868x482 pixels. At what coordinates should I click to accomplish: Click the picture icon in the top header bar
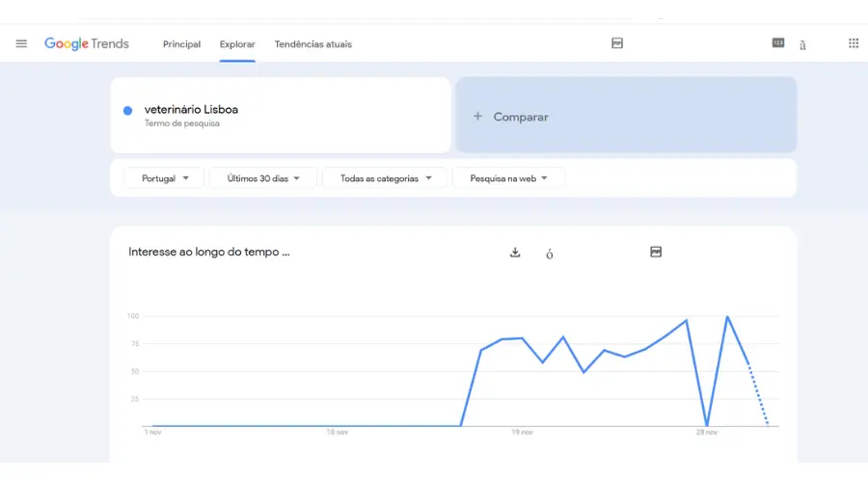[617, 43]
